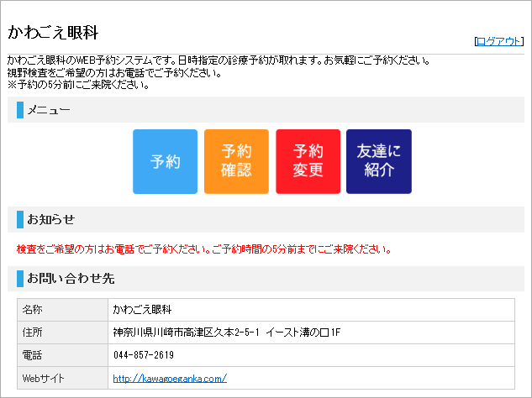The image size is (532, 398).
Task: Click the 電話 label cell
Action: [63, 355]
